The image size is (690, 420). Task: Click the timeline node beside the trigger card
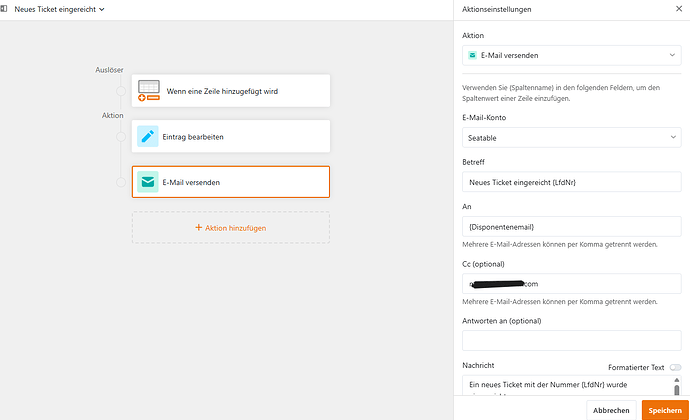coord(121,91)
